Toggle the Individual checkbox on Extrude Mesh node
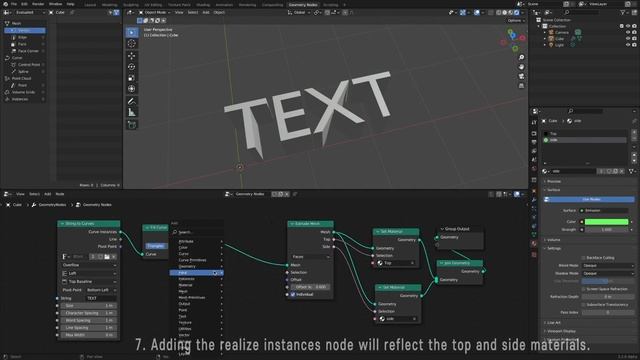Screen dimensions: 640x360 [x=293, y=294]
